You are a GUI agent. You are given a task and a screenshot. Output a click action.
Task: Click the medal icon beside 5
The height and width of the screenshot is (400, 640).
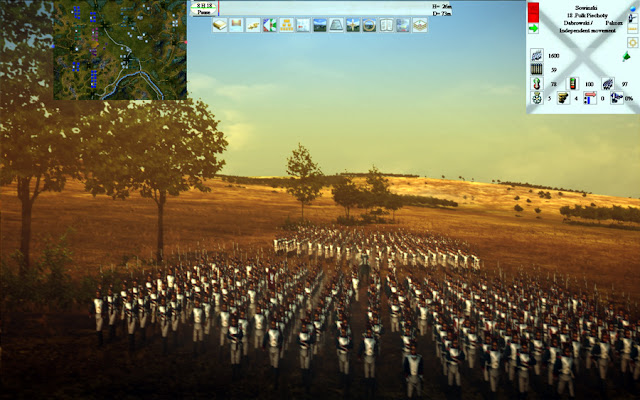point(537,98)
